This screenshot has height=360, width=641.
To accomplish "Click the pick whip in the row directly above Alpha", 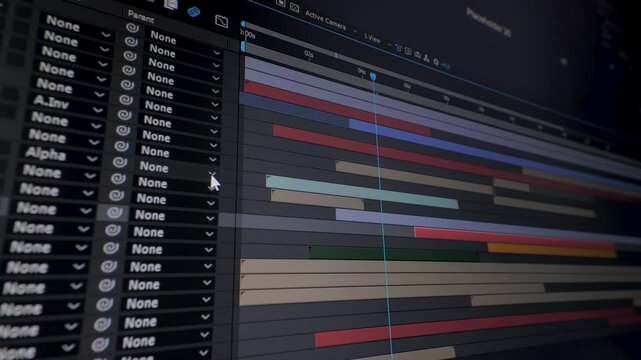I will 121,146.
